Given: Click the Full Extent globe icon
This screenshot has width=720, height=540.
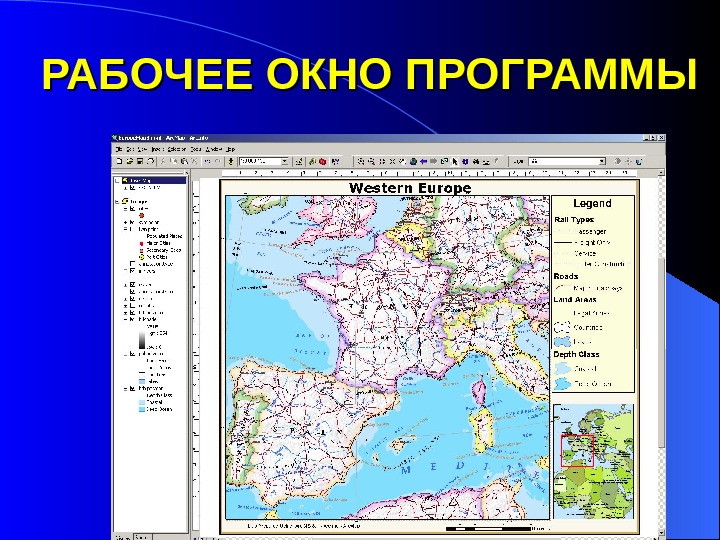Looking at the screenshot, I should tap(413, 161).
